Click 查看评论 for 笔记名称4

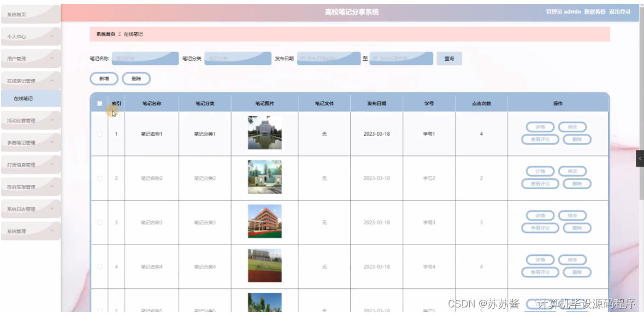[x=540, y=272]
